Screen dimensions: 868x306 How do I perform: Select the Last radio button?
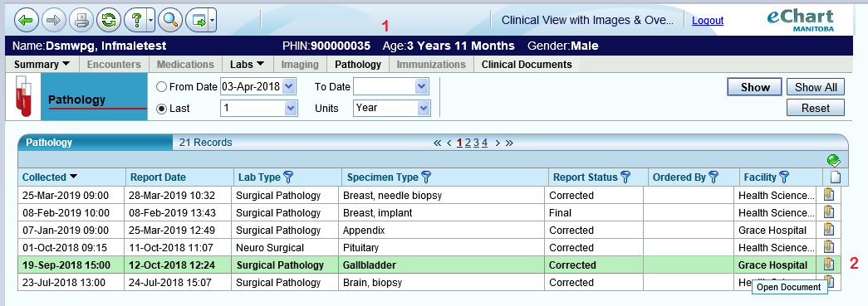click(x=162, y=109)
